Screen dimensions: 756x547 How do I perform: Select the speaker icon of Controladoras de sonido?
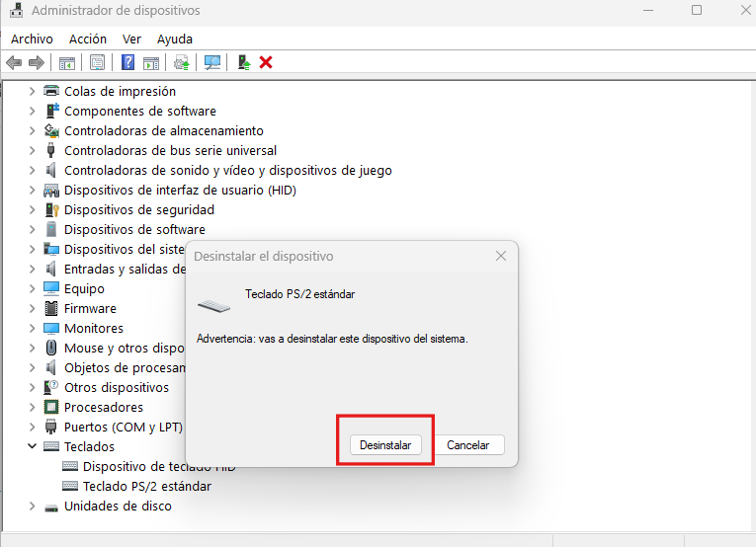(50, 170)
